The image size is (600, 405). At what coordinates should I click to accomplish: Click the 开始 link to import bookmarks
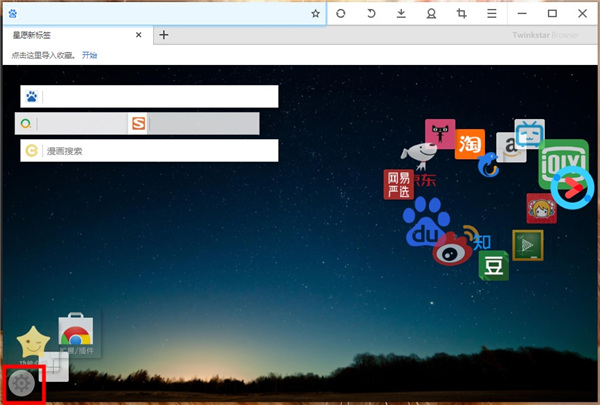coord(89,55)
